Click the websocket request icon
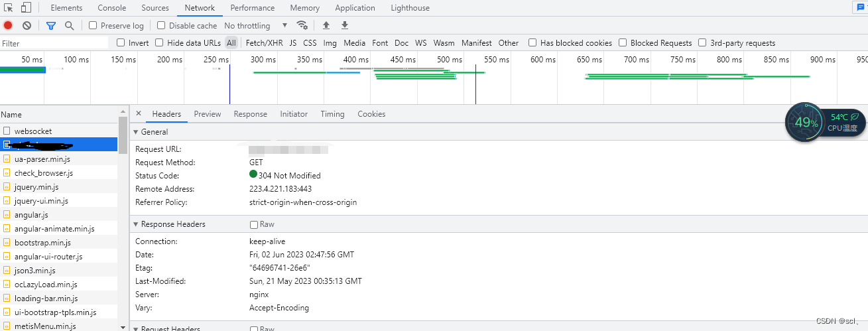The image size is (868, 331). tap(7, 131)
